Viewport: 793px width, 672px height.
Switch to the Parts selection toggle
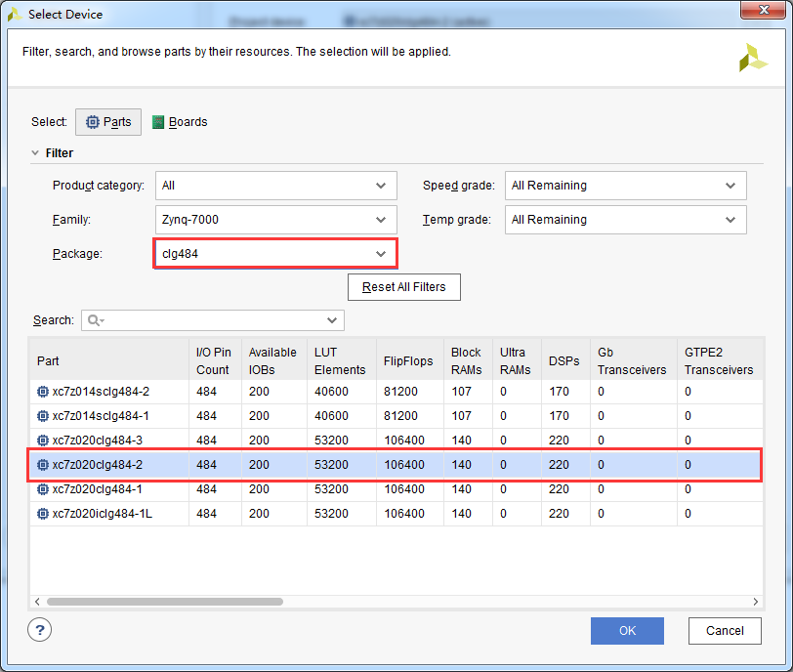coord(108,122)
